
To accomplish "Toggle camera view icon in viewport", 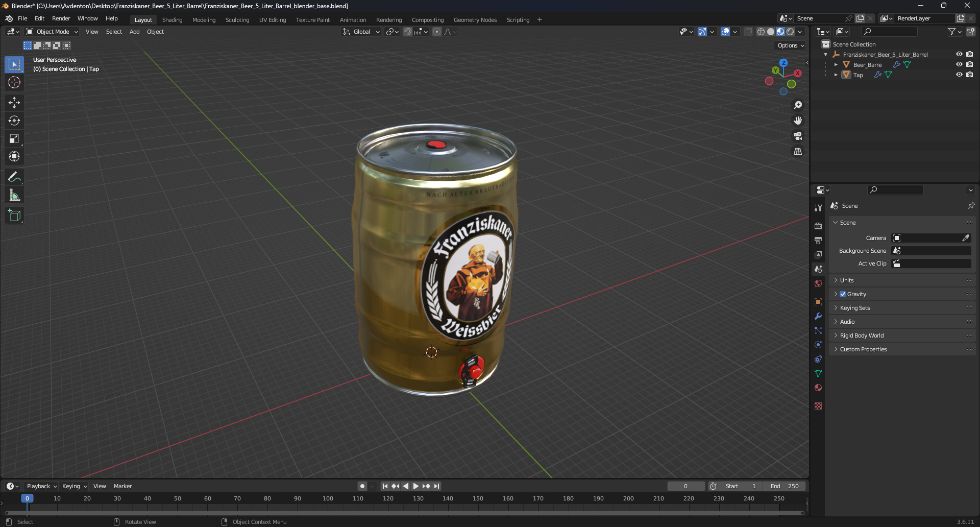I will 798,136.
